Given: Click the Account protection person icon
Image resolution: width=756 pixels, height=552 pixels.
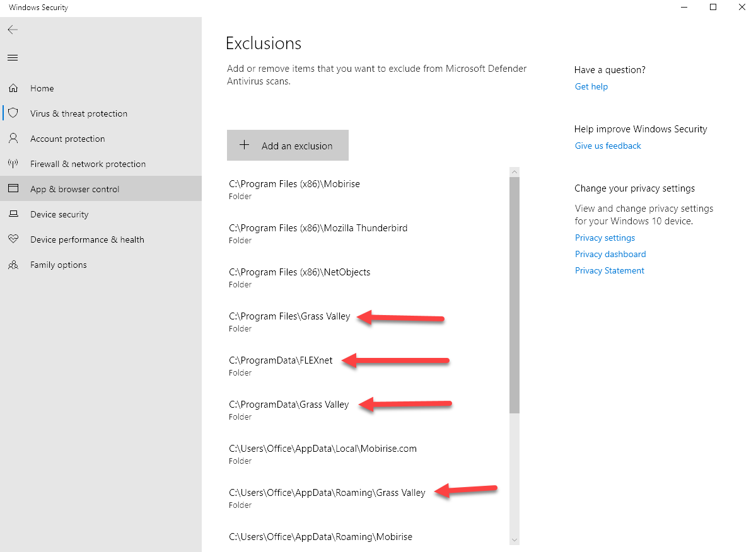Looking at the screenshot, I should coord(13,139).
